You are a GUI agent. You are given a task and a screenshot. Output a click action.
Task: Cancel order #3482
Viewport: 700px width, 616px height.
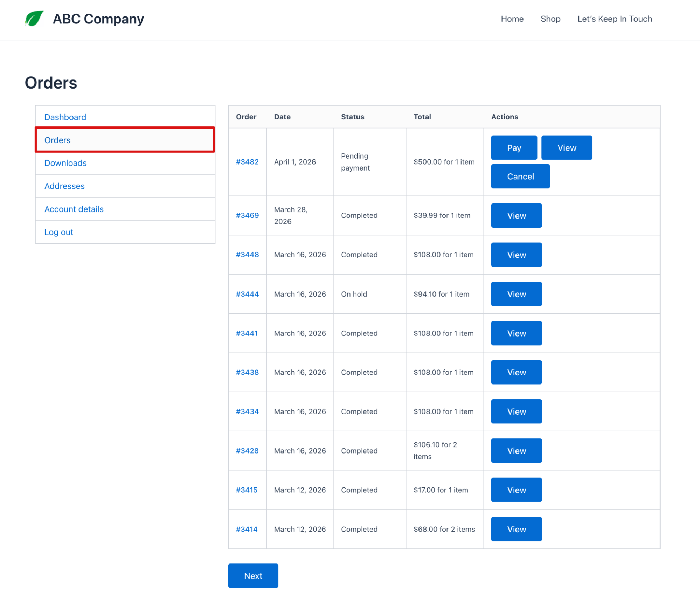[520, 176]
